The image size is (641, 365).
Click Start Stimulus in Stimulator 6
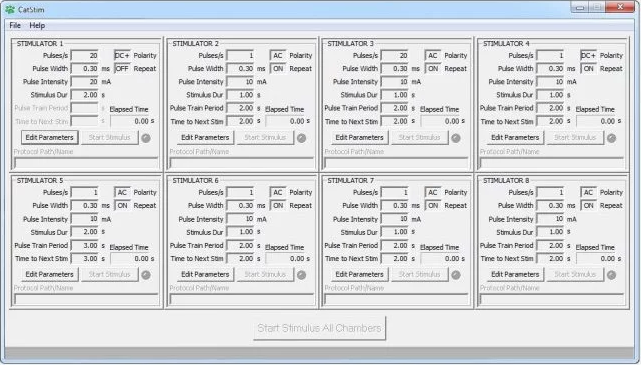tap(265, 274)
